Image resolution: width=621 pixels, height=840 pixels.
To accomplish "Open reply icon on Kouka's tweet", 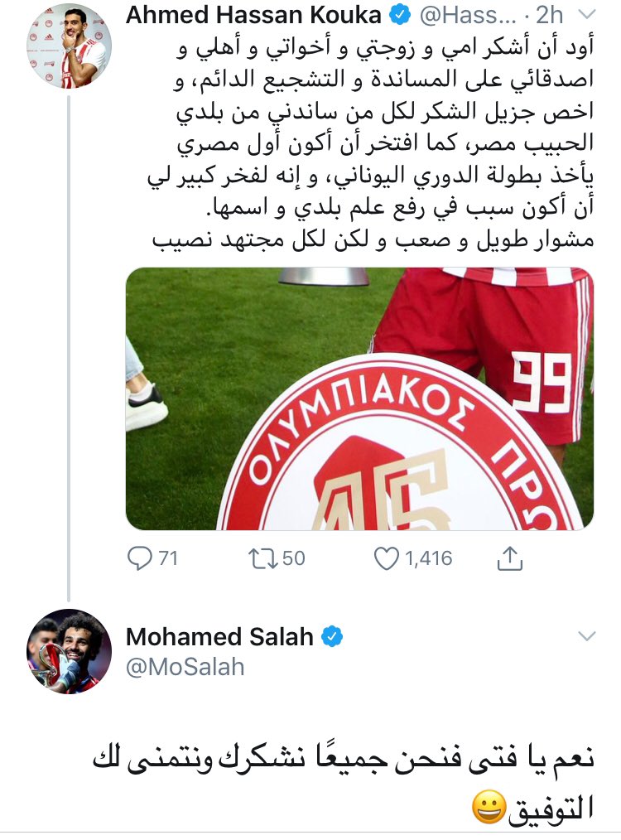I will coord(140,558).
